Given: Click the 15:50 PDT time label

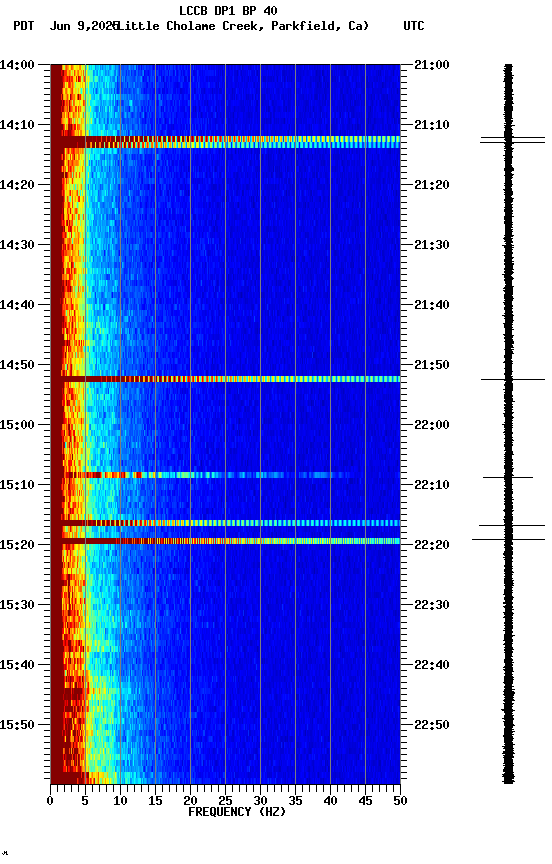Looking at the screenshot, I should click(17, 726).
